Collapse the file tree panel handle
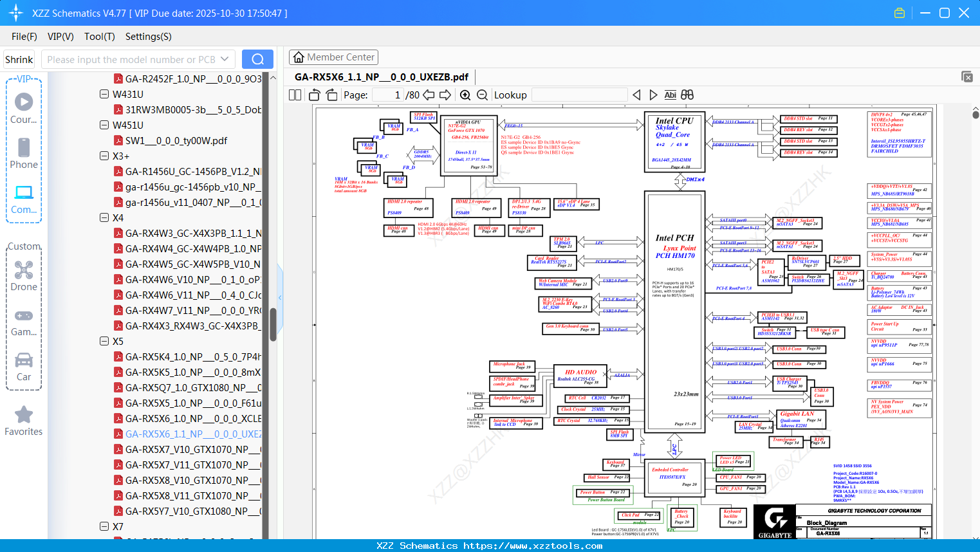The width and height of the screenshot is (980, 552). coord(280,297)
